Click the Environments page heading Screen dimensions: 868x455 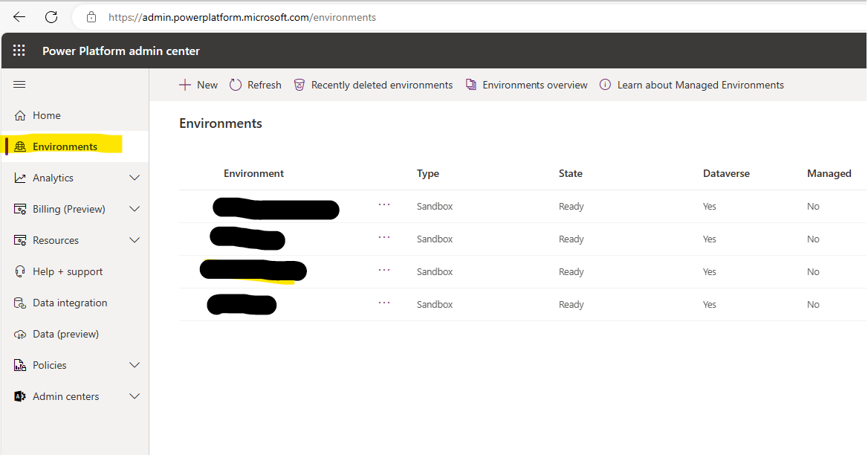pyautogui.click(x=220, y=123)
